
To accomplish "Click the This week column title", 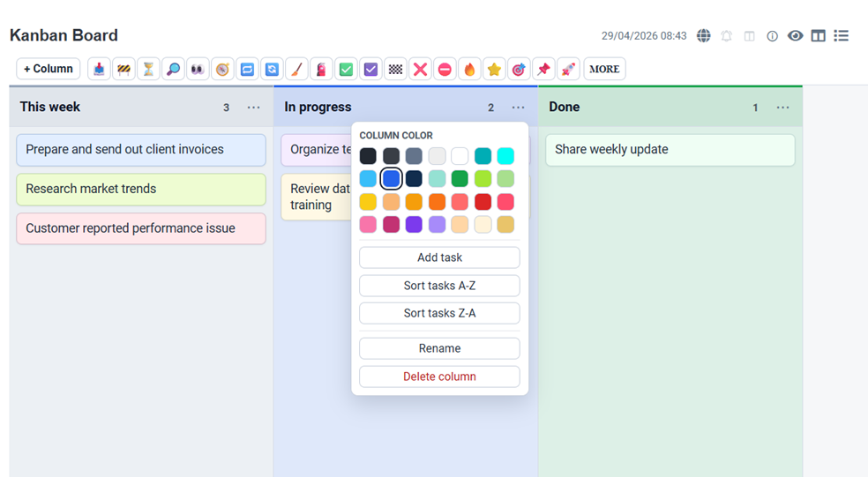I will coord(50,107).
